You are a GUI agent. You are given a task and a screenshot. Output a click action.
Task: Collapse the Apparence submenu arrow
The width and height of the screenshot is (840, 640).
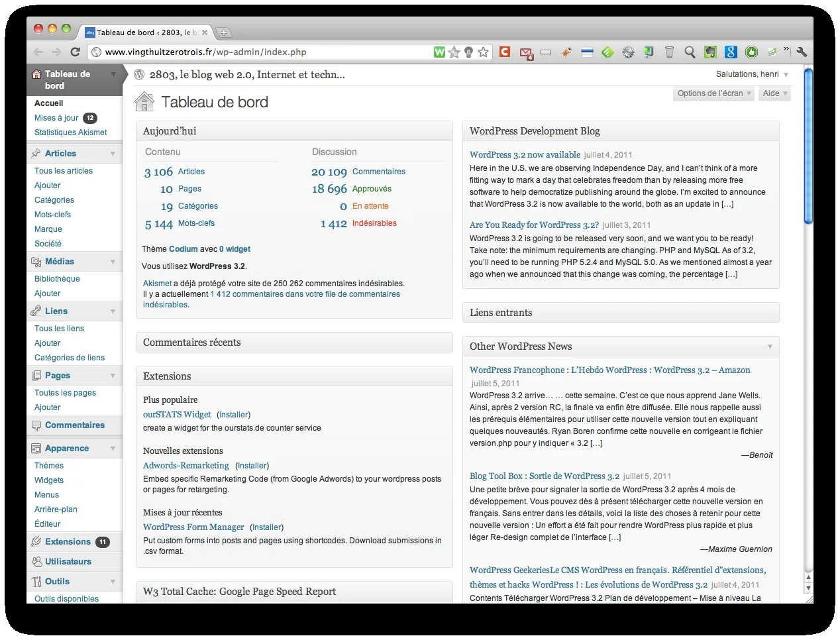click(x=113, y=449)
